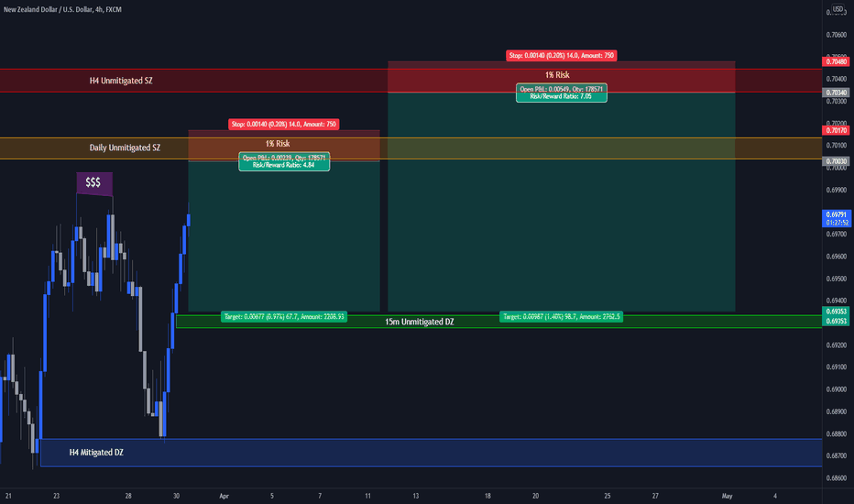
Task: Click the 'Risk/Reward Ratio: 7.05' position info box
Action: coord(561,93)
